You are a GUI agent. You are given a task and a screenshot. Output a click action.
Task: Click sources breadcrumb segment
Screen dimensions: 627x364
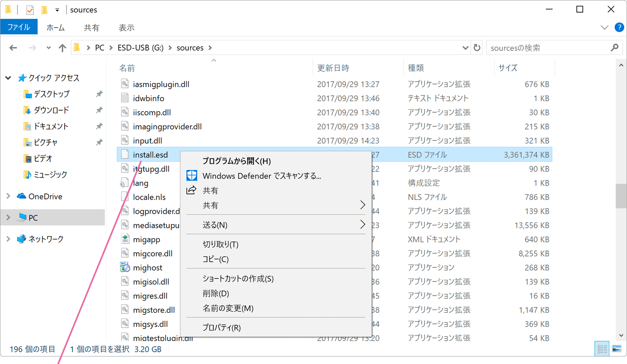190,48
